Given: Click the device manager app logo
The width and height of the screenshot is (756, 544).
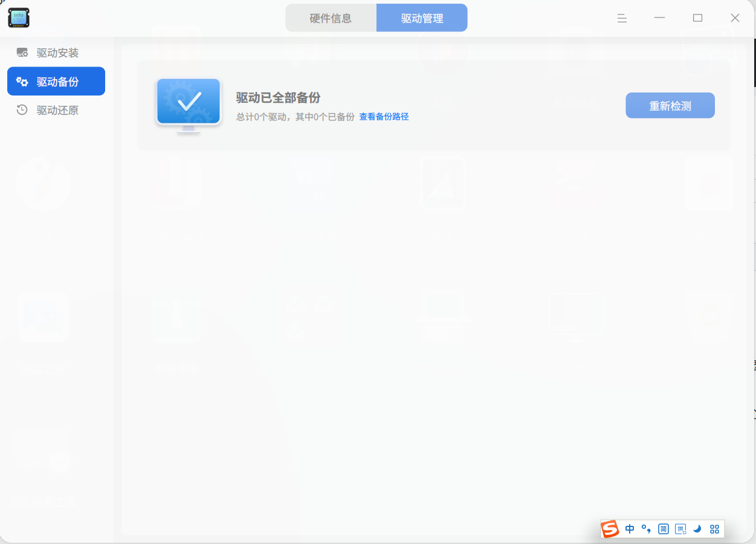Looking at the screenshot, I should coord(19,18).
